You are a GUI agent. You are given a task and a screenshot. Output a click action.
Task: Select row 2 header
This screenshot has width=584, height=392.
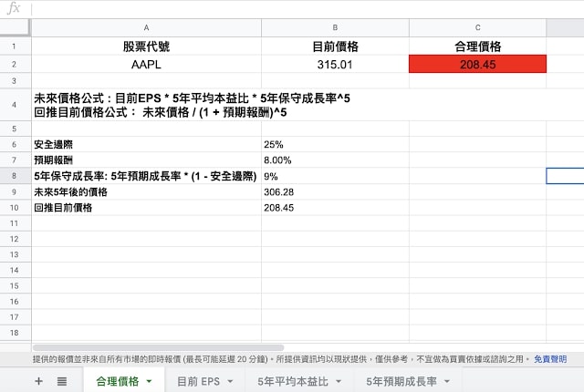(x=14, y=64)
